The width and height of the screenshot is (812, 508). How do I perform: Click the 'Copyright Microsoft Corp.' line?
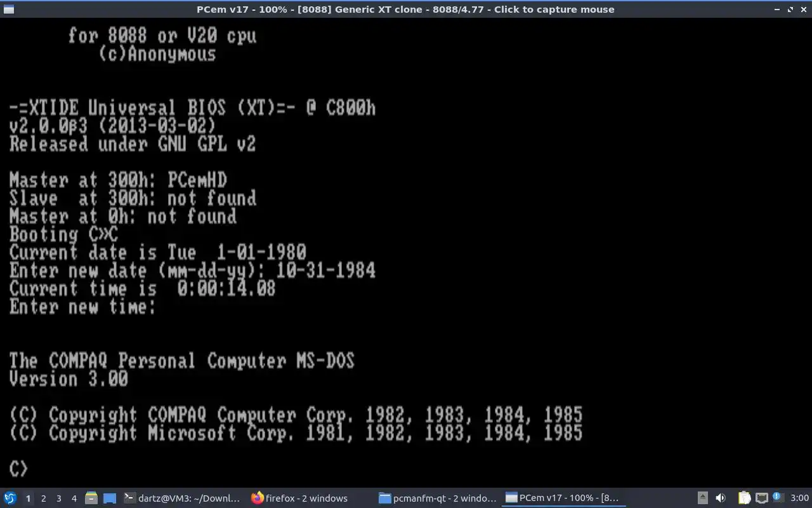click(296, 433)
